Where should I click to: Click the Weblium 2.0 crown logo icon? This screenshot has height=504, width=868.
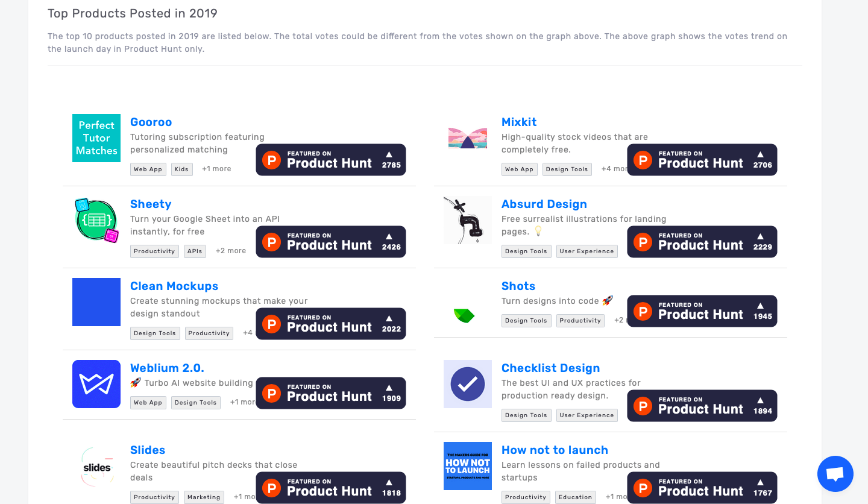[x=96, y=384]
